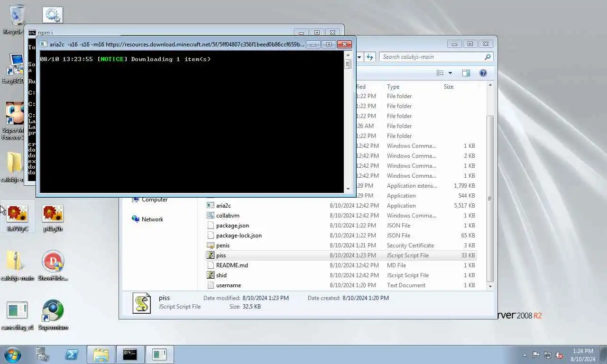Toggle the preview pane in Explorer
The height and width of the screenshot is (364, 607).
(466, 73)
